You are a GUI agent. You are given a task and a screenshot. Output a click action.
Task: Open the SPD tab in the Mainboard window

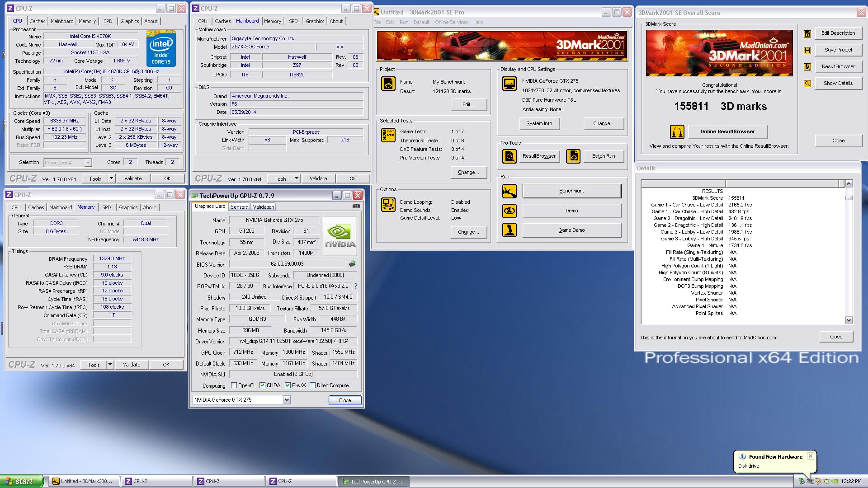(293, 21)
